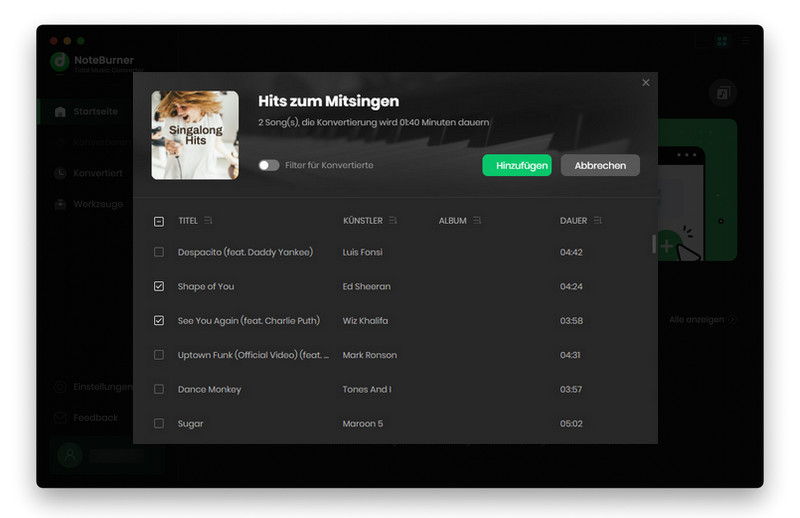The width and height of the screenshot is (800, 518).
Task: Click the sort icon next to KÜNSTLER
Action: pos(393,221)
